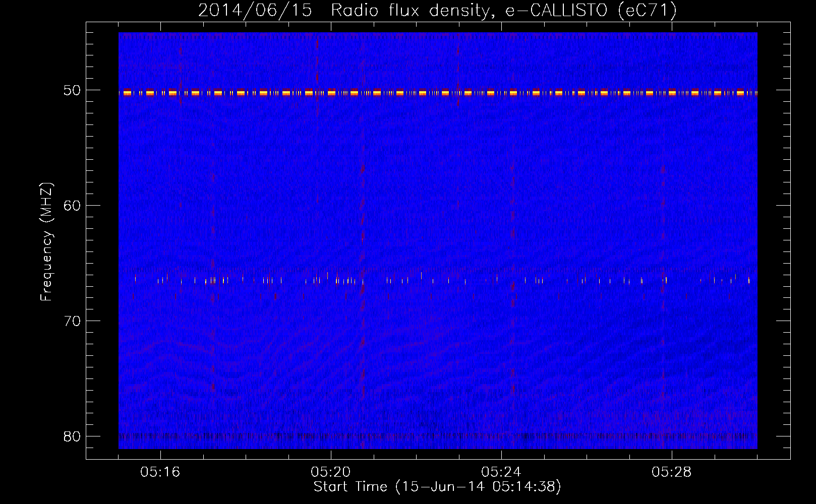
Task: Click the '05:24' time tick label
Action: pyautogui.click(x=501, y=472)
